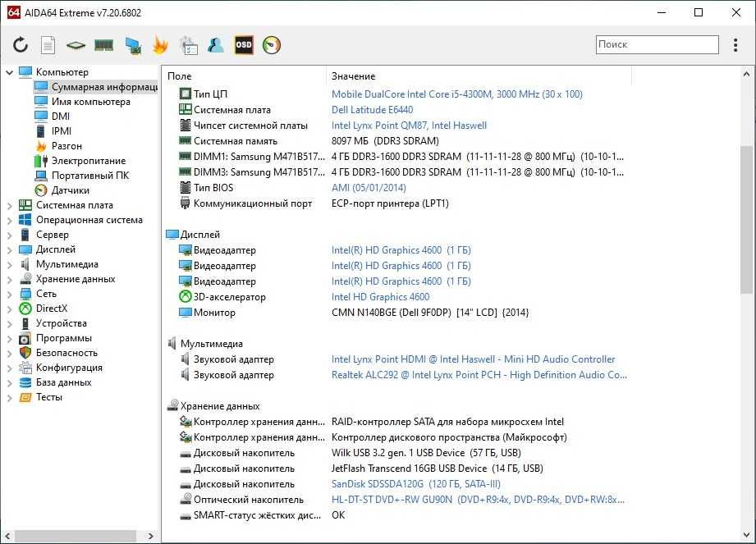Viewport: 756px width, 544px height.
Task: Open the Dell Latitude E6440 link
Action: (x=372, y=110)
